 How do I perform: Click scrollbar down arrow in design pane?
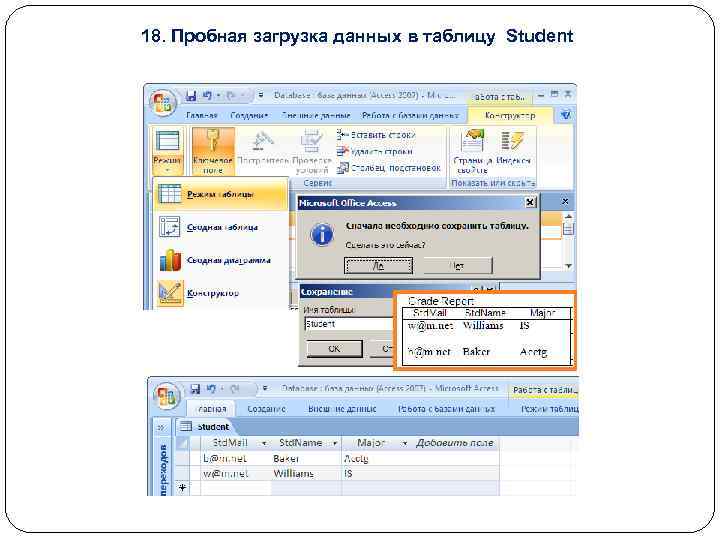pyautogui.click(x=568, y=266)
